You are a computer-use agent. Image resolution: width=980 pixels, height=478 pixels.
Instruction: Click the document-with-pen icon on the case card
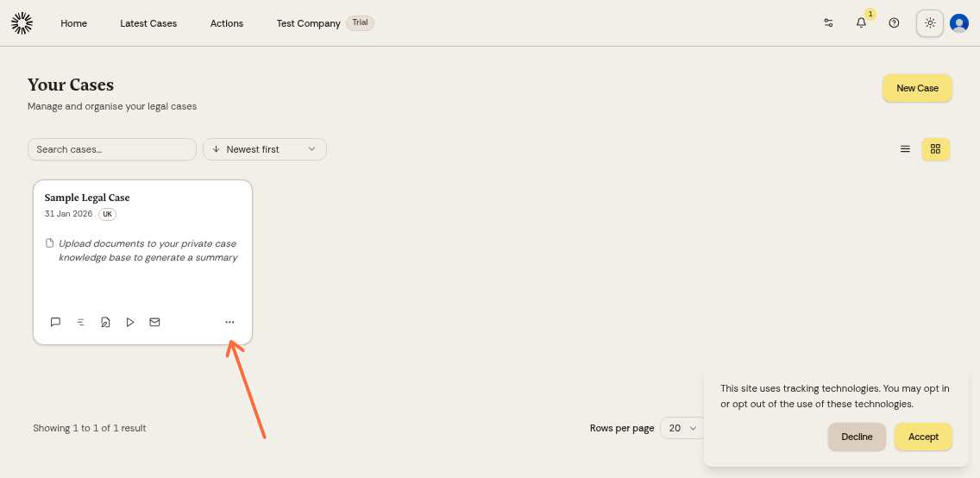click(x=105, y=322)
